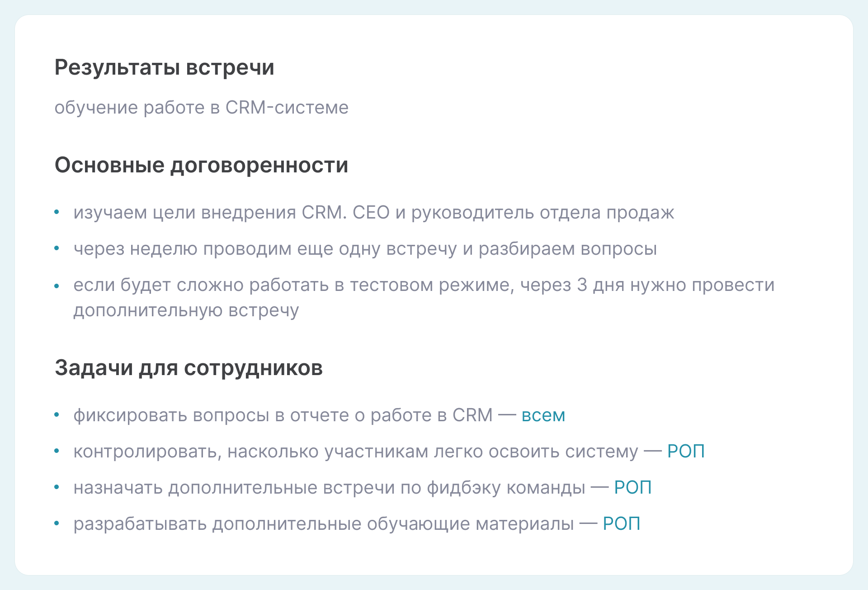Click bullet marker before "разрабатывать дополнительные"
This screenshot has height=590, width=868.
[57, 523]
